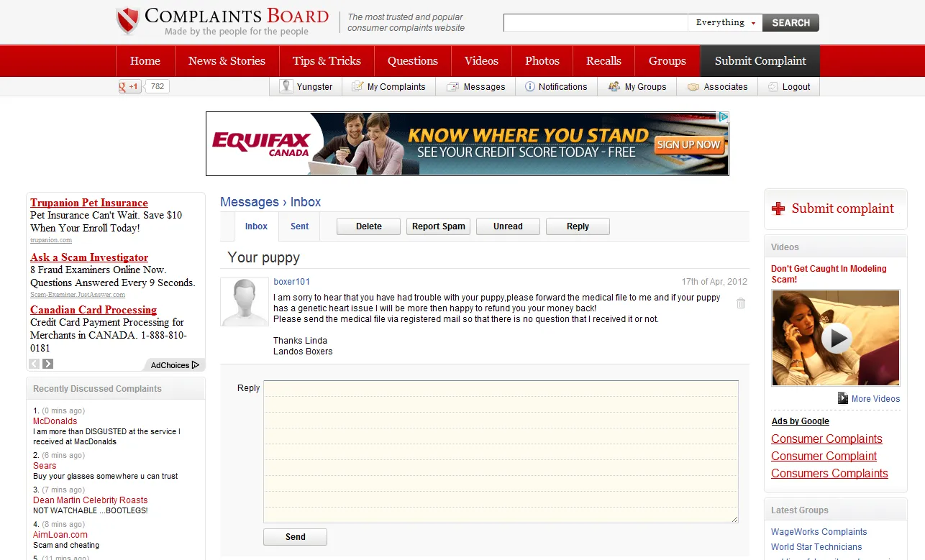Switch to the Sent tab
The height and width of the screenshot is (560, 925).
point(300,226)
